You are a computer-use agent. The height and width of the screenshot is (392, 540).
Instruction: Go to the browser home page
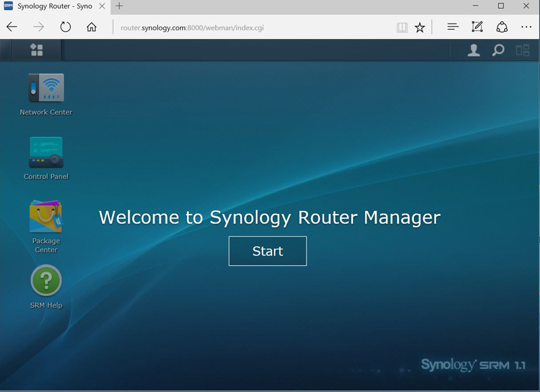[x=92, y=27]
